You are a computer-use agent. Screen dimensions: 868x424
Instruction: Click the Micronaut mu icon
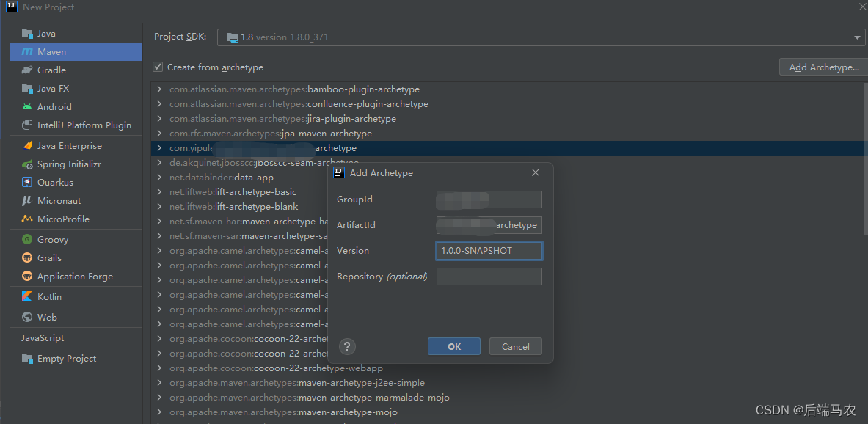[x=27, y=200]
